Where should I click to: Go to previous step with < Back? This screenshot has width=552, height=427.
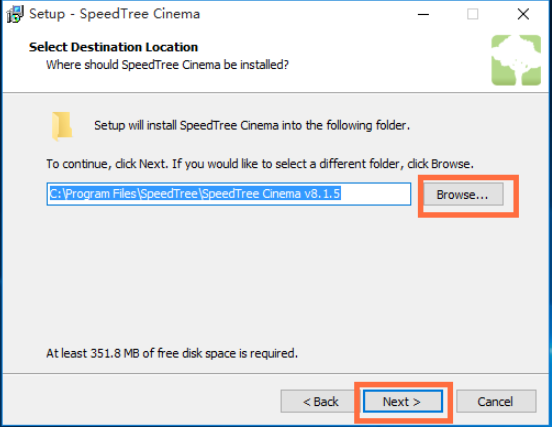[320, 401]
